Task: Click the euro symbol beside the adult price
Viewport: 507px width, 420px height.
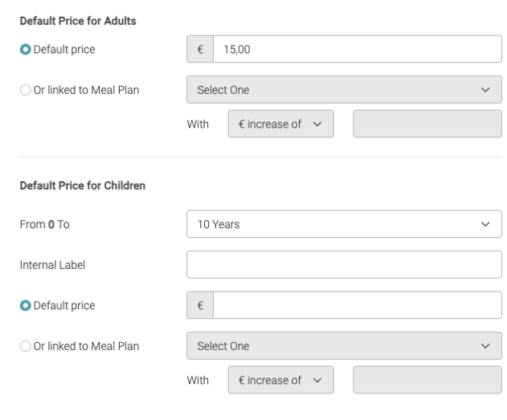Action: 200,49
